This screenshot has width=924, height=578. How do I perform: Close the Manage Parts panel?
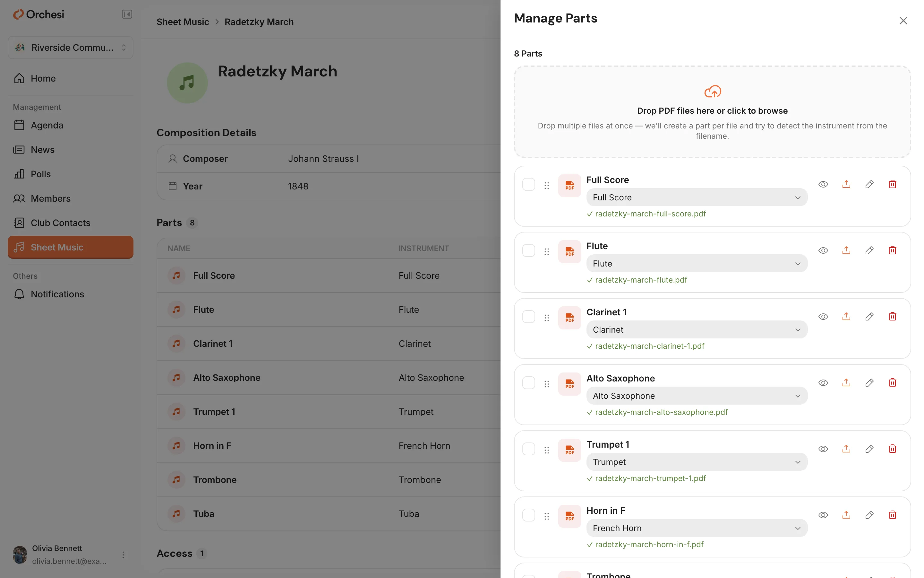tap(903, 21)
